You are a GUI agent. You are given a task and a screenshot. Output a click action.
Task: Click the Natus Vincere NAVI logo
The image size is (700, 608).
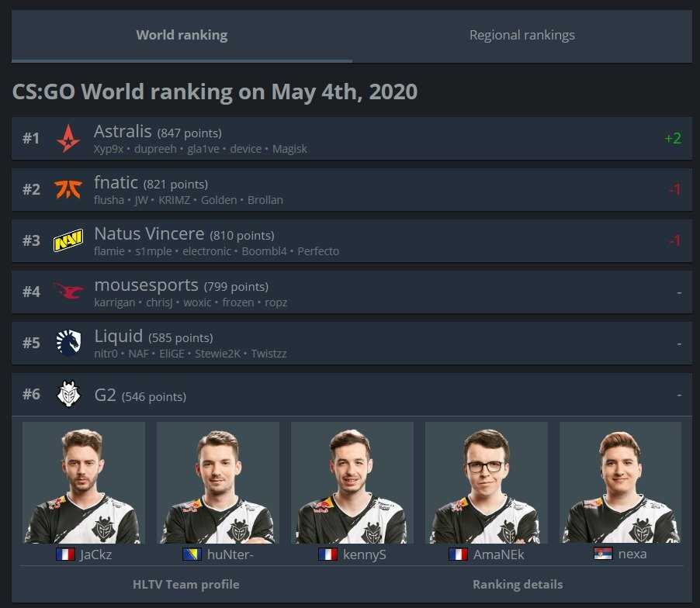(68, 240)
